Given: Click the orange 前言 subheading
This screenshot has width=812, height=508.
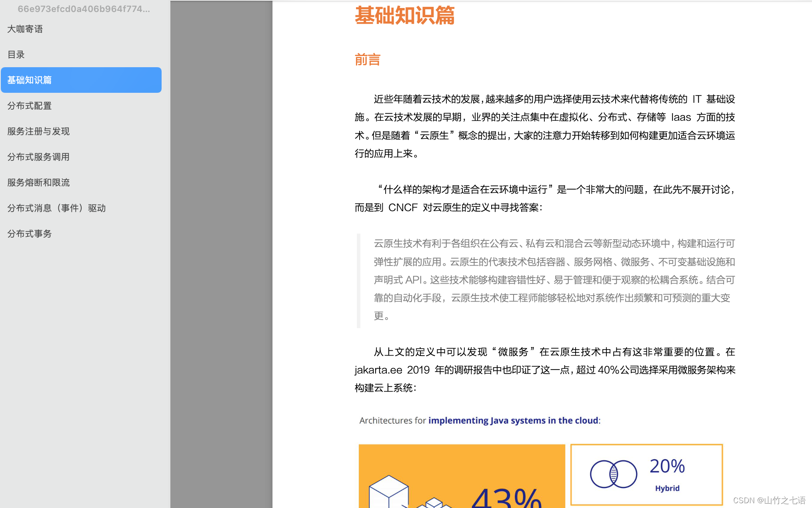Looking at the screenshot, I should point(367,60).
